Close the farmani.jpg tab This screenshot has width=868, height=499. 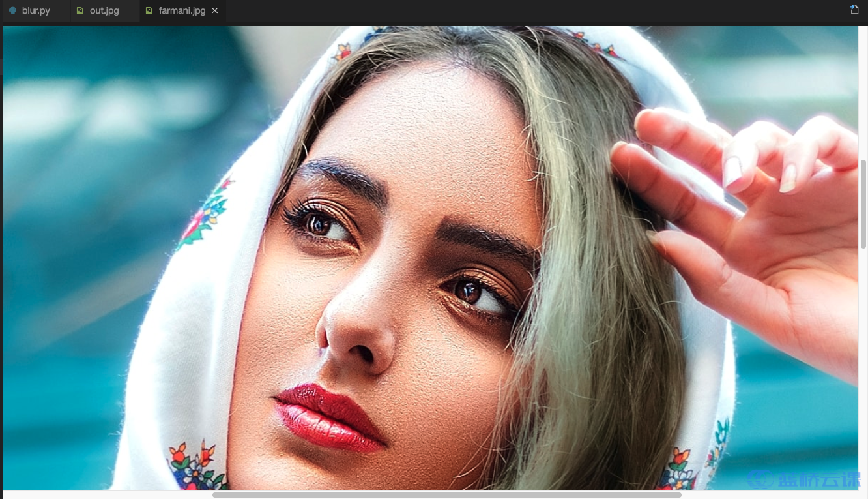tap(215, 11)
